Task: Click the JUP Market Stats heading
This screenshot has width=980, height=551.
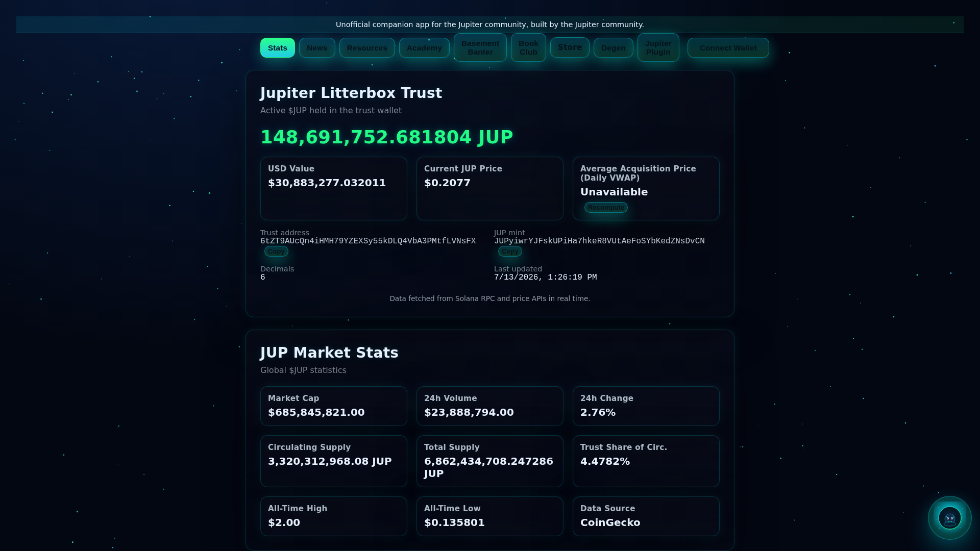Action: coord(329,353)
